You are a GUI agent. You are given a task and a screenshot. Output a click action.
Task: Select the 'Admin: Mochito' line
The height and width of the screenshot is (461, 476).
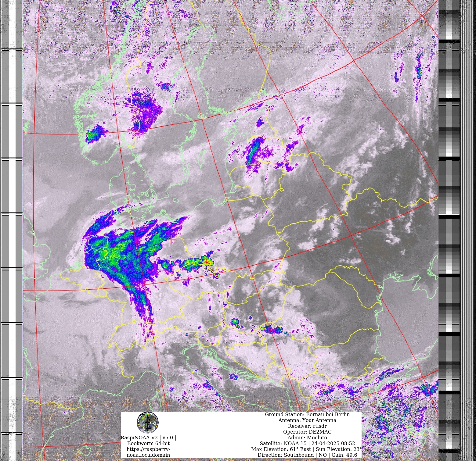coord(307,438)
